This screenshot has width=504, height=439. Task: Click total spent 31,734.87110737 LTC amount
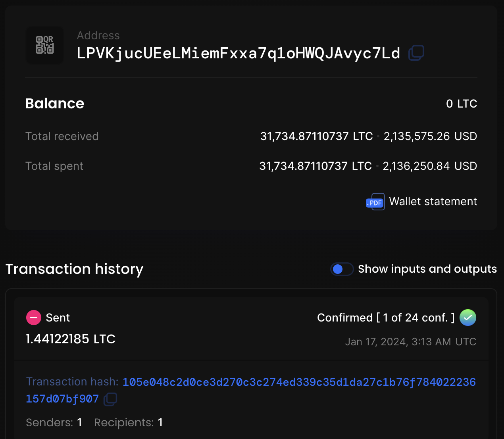[315, 166]
